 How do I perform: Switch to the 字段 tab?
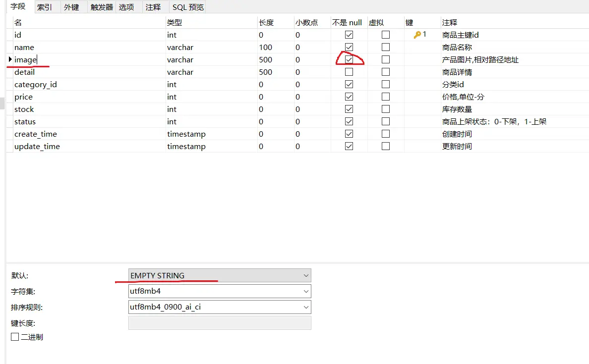(18, 7)
